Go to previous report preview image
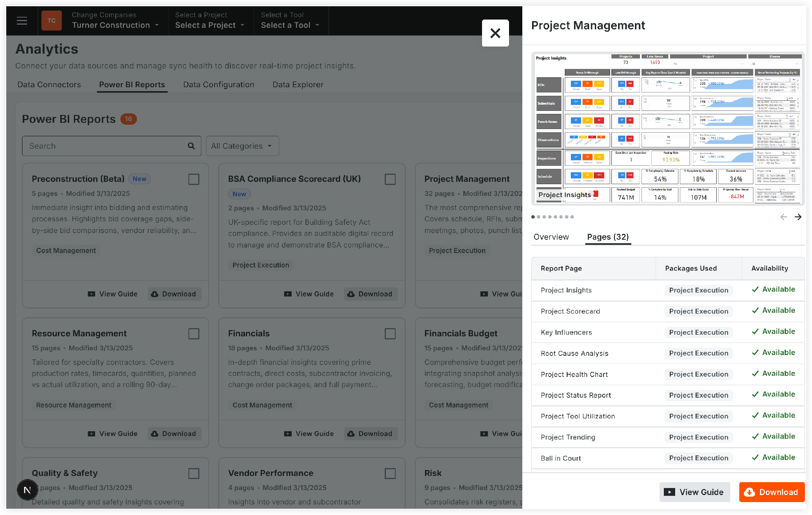Viewport: 812px width, 515px height. tap(783, 217)
